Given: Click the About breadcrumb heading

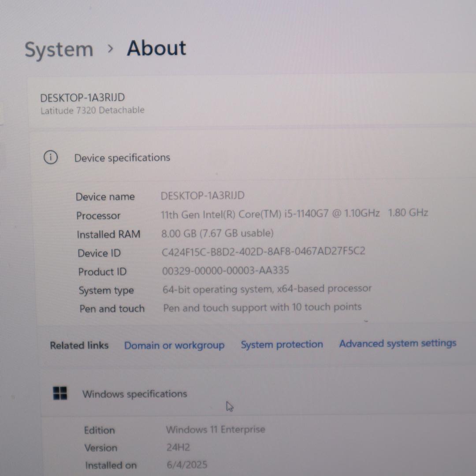Looking at the screenshot, I should pyautogui.click(x=156, y=48).
